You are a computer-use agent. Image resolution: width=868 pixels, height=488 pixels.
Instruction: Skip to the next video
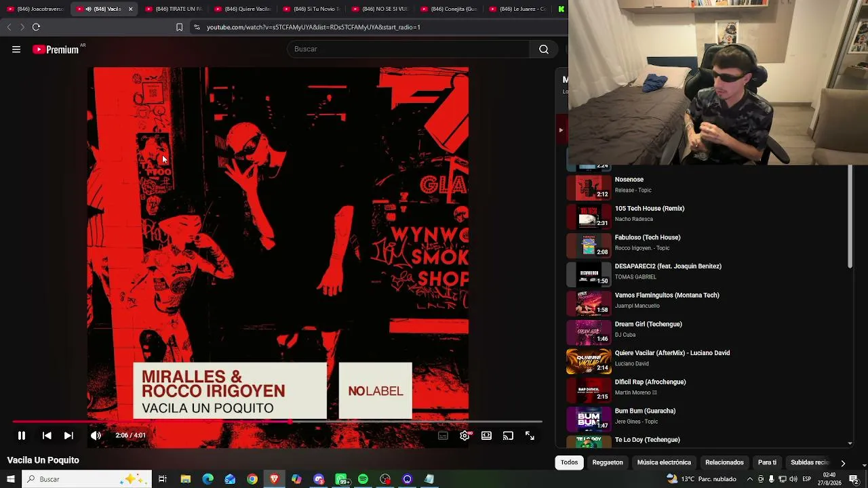pyautogui.click(x=68, y=436)
